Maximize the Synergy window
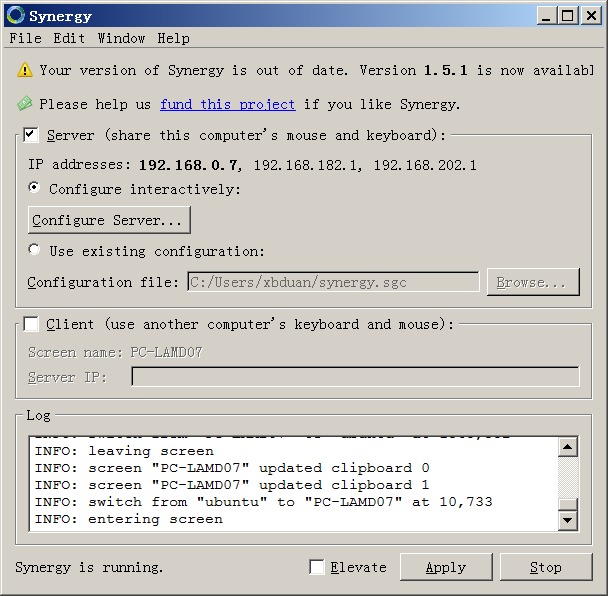 (x=568, y=16)
